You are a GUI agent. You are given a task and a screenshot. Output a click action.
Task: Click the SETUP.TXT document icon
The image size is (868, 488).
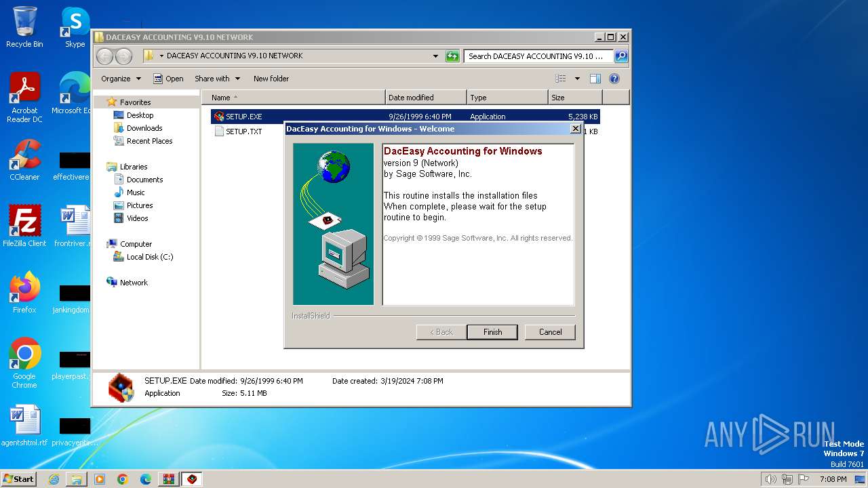tap(219, 131)
